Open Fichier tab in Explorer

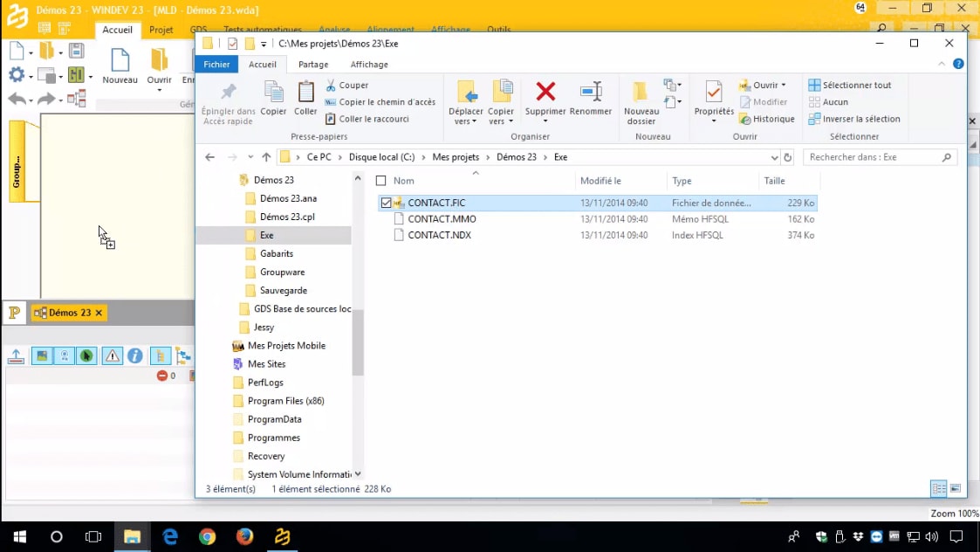[x=216, y=65]
